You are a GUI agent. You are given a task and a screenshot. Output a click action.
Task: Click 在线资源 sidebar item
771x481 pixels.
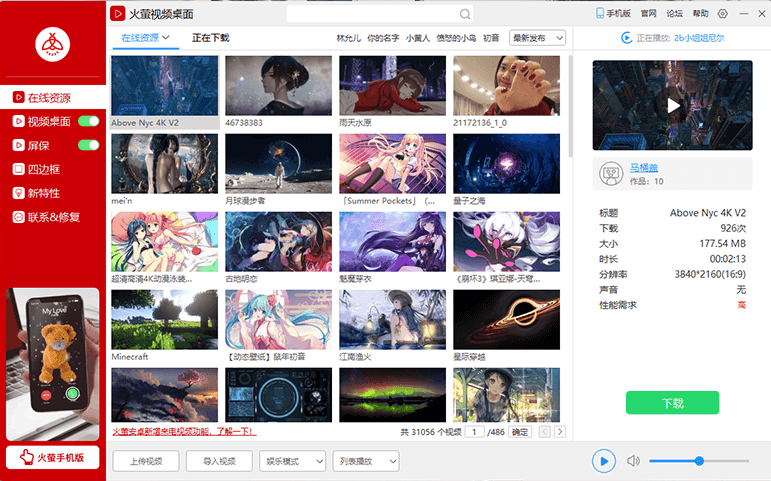tap(53, 97)
